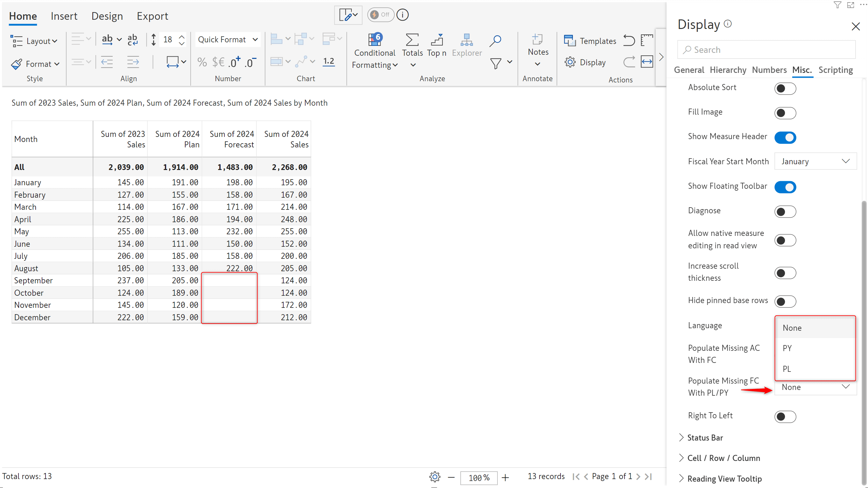This screenshot has width=868, height=488.
Task: Switch to the Numbers tab
Action: (x=770, y=70)
